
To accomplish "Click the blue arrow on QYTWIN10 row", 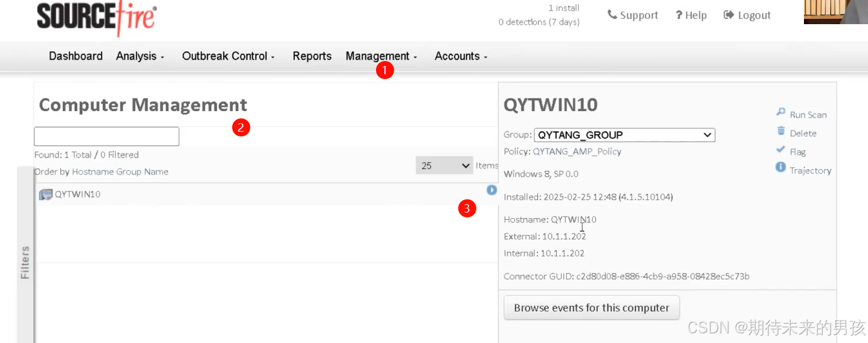I will pos(491,190).
